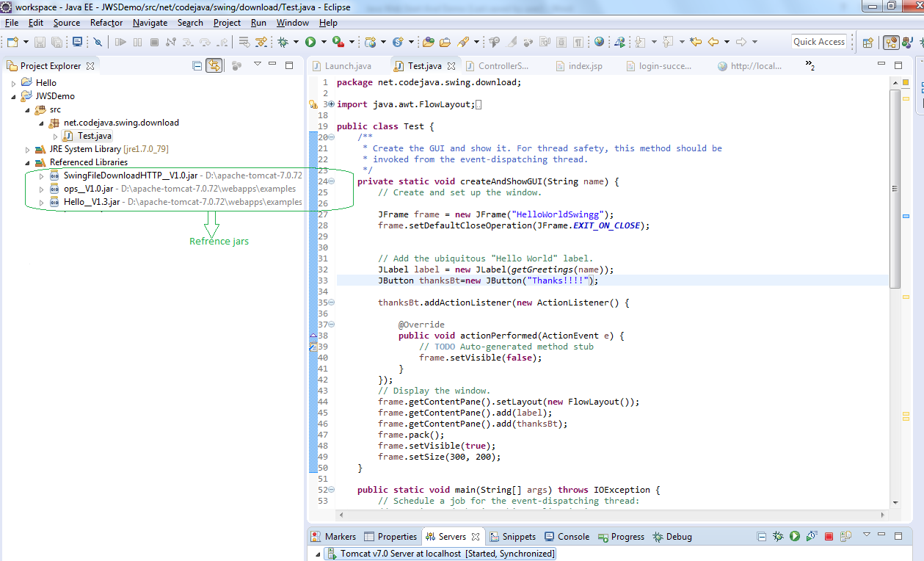Open the Debug icon dropdown arrow

point(296,42)
